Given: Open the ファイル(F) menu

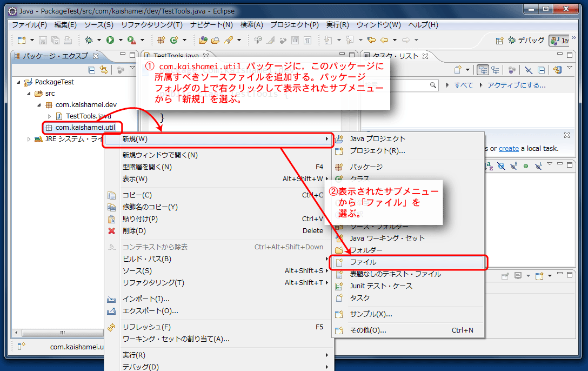Looking at the screenshot, I should pos(30,25).
